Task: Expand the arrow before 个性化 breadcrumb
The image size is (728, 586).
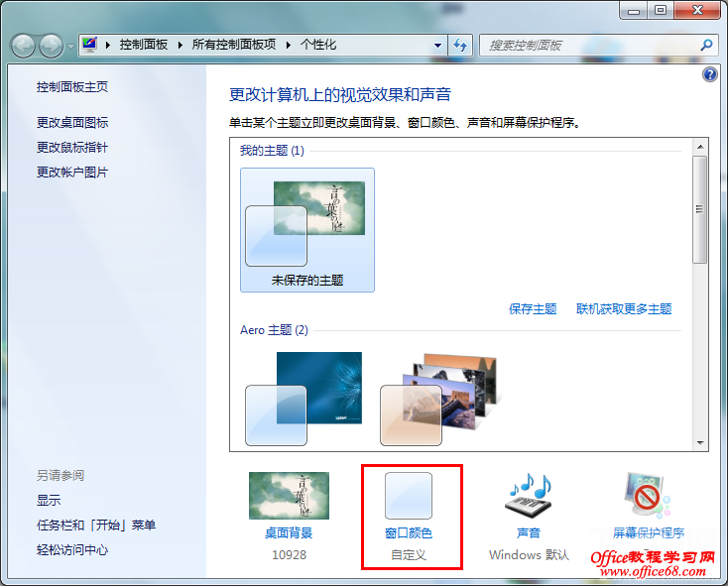Action: coord(289,45)
